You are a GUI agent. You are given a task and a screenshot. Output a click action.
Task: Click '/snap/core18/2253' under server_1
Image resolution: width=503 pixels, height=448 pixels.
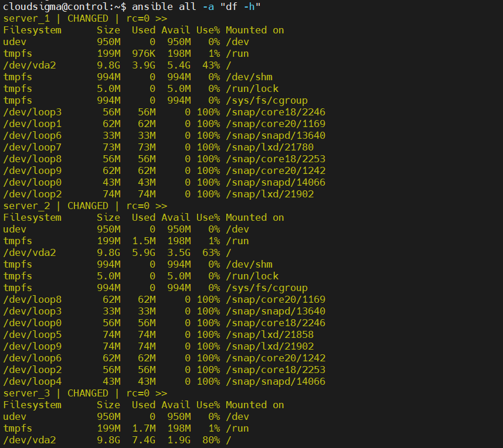(276, 159)
